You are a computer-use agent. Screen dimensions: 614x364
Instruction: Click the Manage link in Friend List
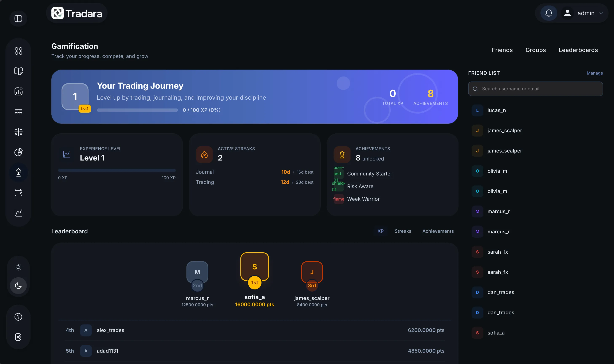pos(594,73)
